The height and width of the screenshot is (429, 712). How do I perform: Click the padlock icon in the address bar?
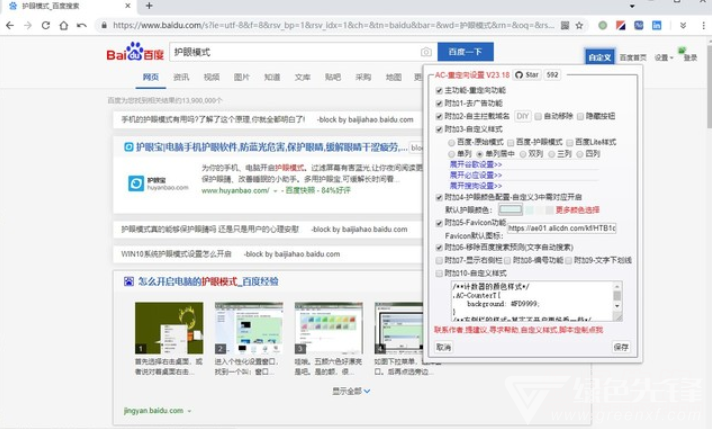point(104,25)
